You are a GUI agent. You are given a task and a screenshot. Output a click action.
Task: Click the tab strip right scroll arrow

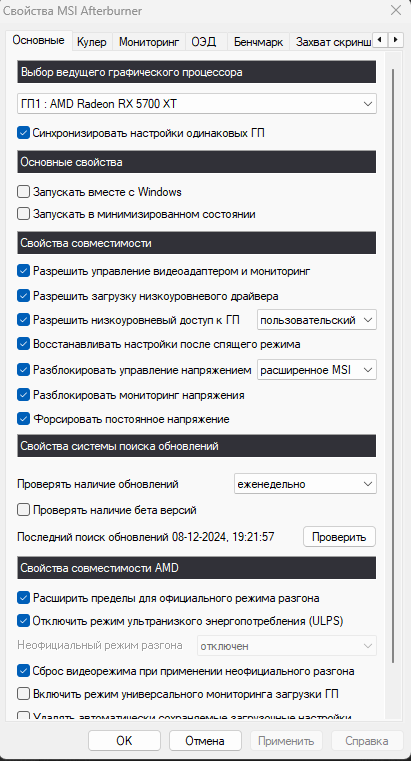(396, 39)
